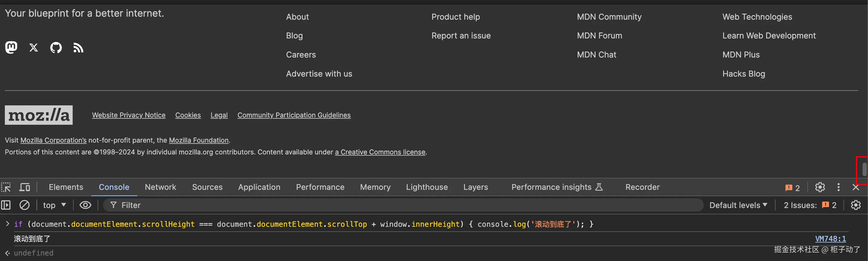Focus the console Filter input field
This screenshot has width=868, height=261.
pyautogui.click(x=404, y=205)
